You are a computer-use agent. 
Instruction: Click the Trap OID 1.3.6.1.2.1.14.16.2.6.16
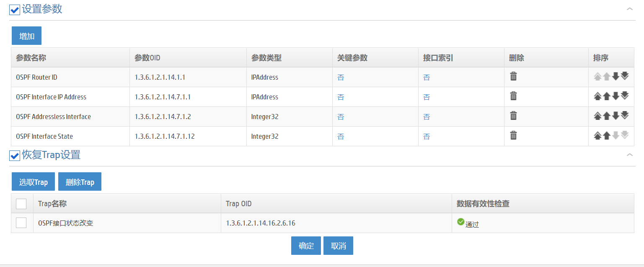click(x=261, y=223)
